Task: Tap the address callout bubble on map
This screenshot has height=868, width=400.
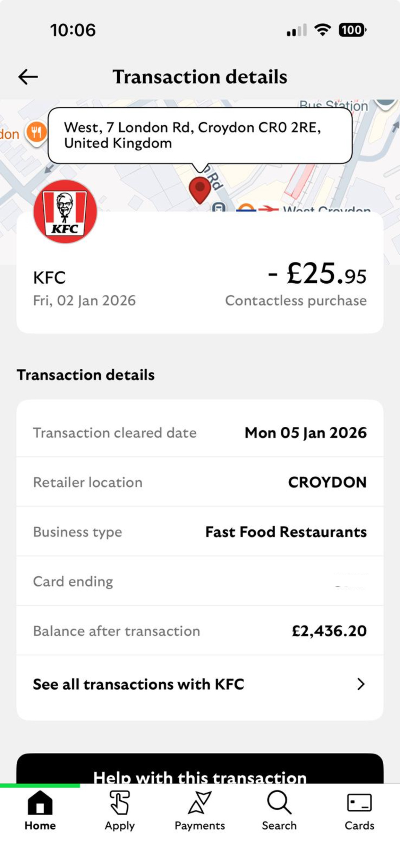Action: (x=200, y=135)
